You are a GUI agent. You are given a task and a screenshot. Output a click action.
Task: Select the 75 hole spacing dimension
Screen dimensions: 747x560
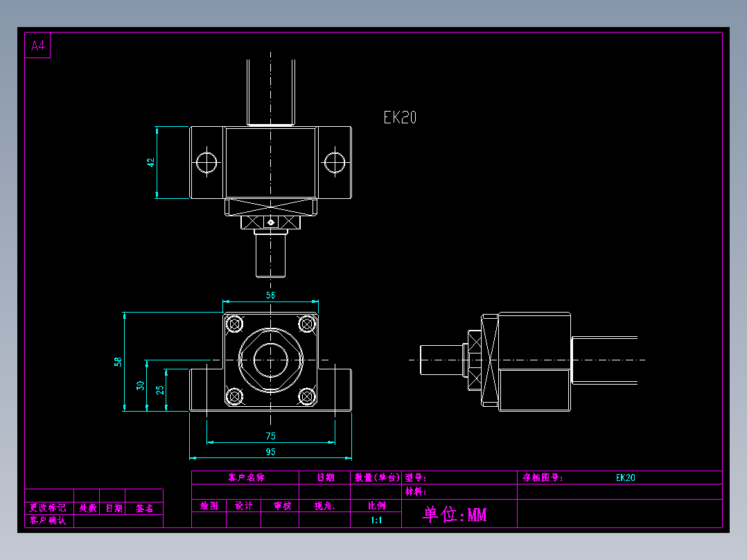(270, 436)
